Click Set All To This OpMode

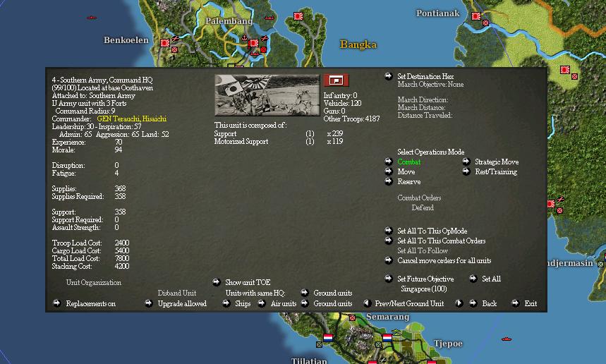tap(389, 231)
